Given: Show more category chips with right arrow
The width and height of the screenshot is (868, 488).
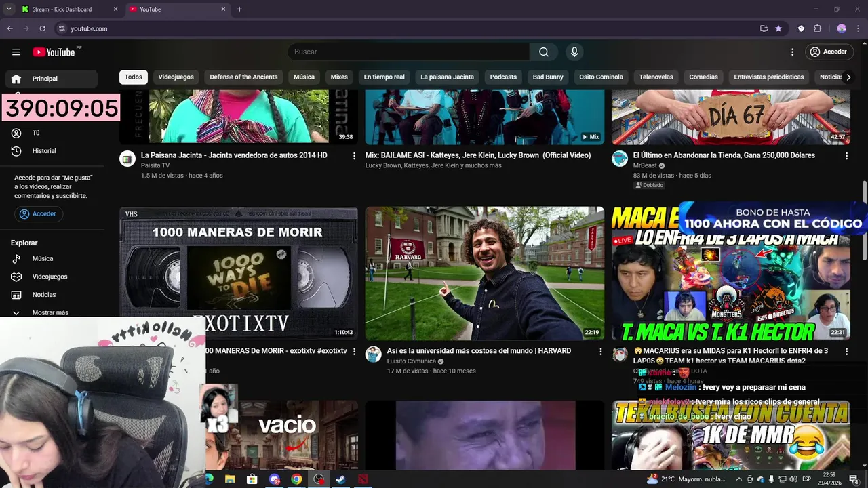Looking at the screenshot, I should coord(848,77).
